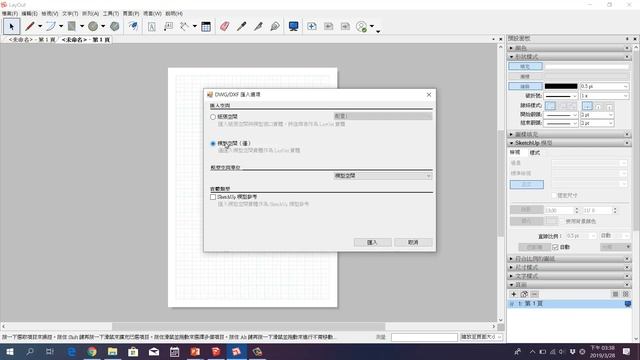This screenshot has width=640, height=360.
Task: Choose the Text box tool
Action: click(x=151, y=27)
